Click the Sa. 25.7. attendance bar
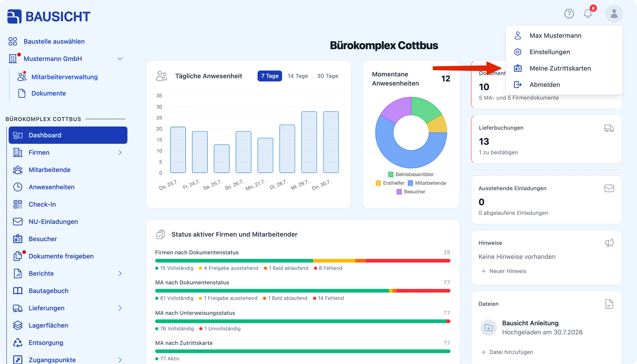Screen dimensions: 637x364 tap(222, 159)
